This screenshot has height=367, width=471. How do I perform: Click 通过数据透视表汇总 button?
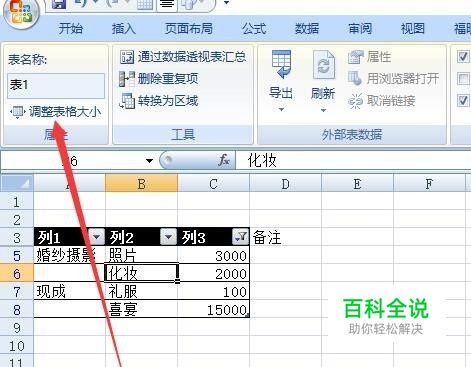[x=183, y=57]
